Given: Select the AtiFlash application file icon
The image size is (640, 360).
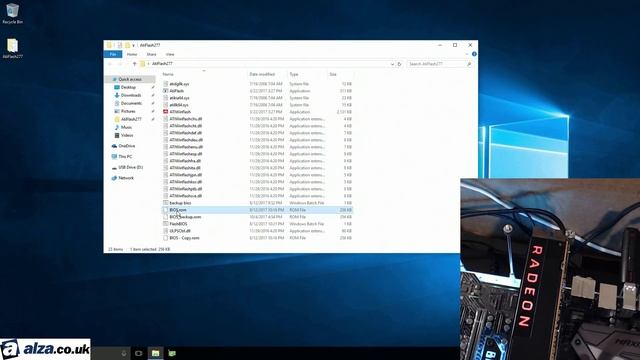Looking at the screenshot, I should pyautogui.click(x=165, y=91).
